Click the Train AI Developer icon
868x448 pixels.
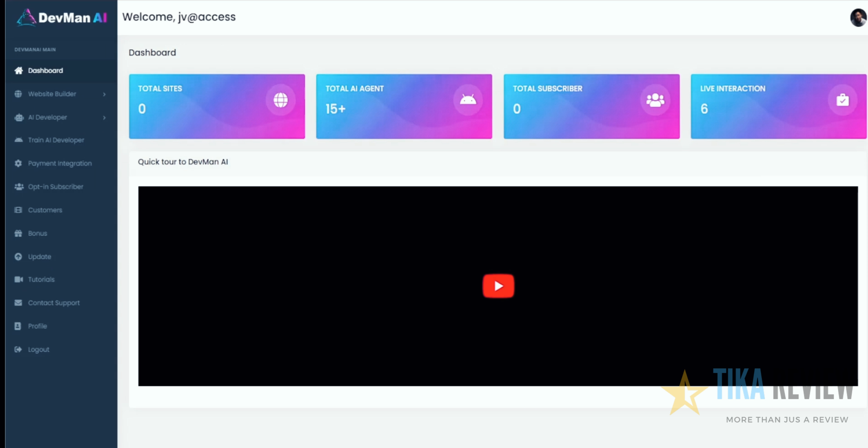pyautogui.click(x=19, y=140)
